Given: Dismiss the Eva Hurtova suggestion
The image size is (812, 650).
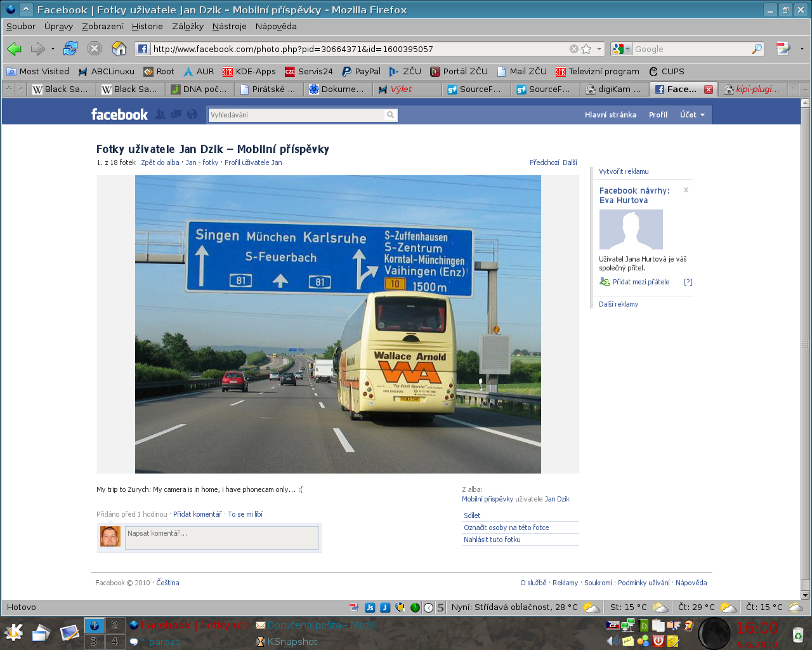Looking at the screenshot, I should 686,190.
